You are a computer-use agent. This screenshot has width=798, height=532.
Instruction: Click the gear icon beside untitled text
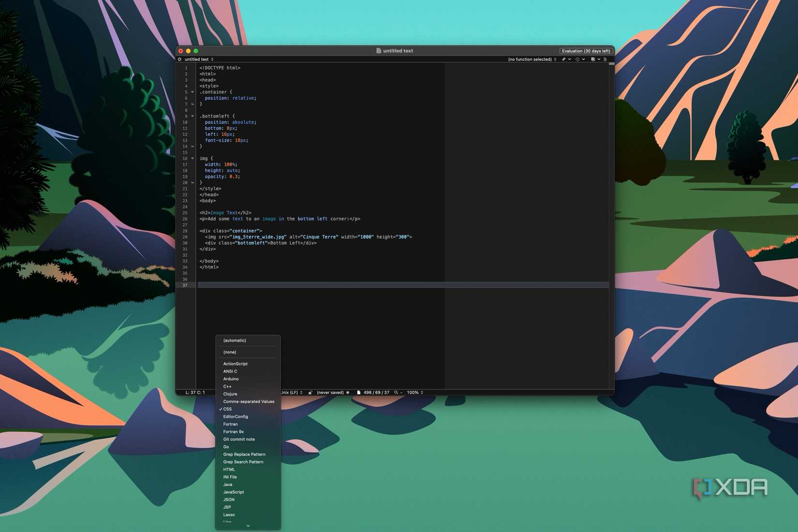180,59
